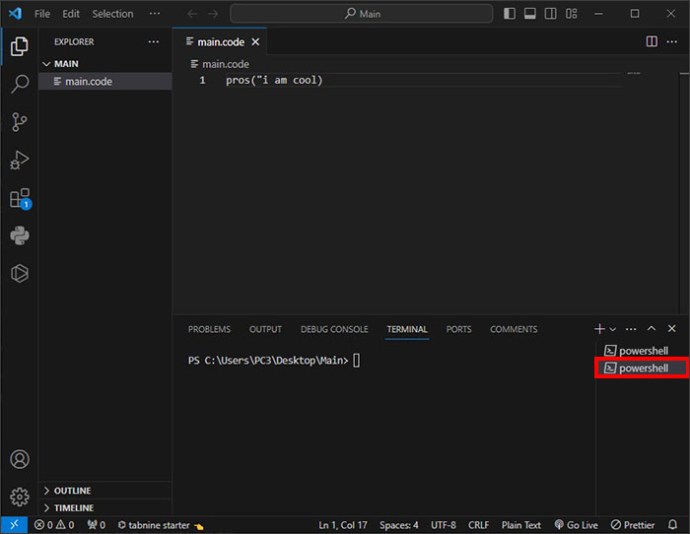Open notifications bell icon

pos(672,525)
